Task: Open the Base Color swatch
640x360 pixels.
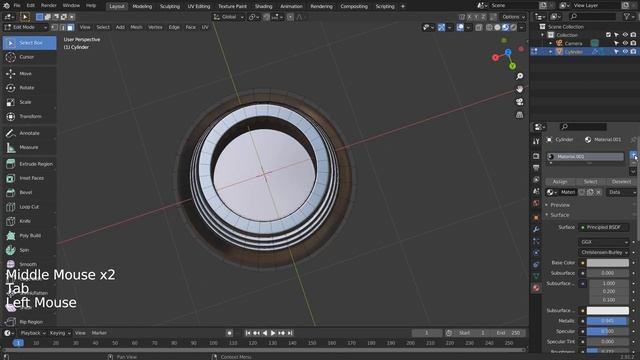Action: 608,263
